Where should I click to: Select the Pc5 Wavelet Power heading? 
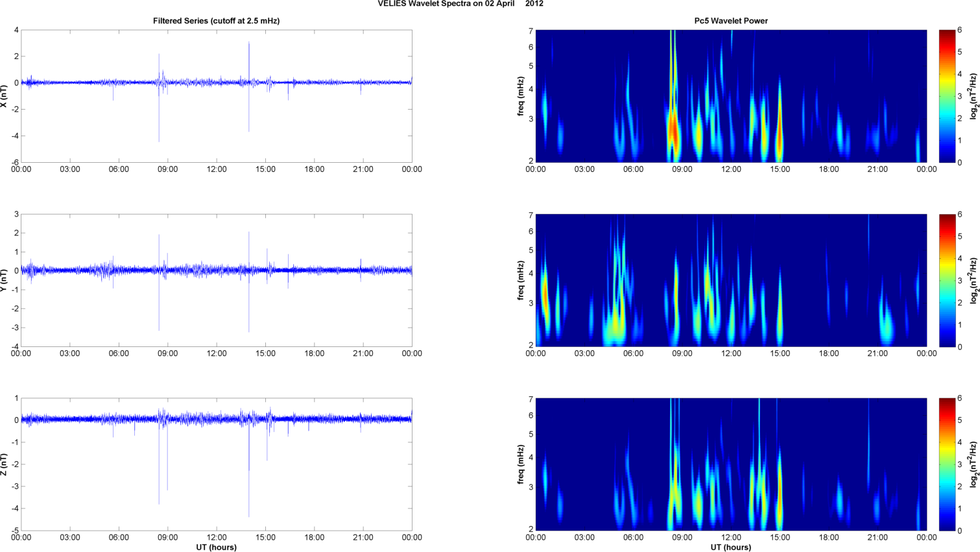(x=731, y=21)
